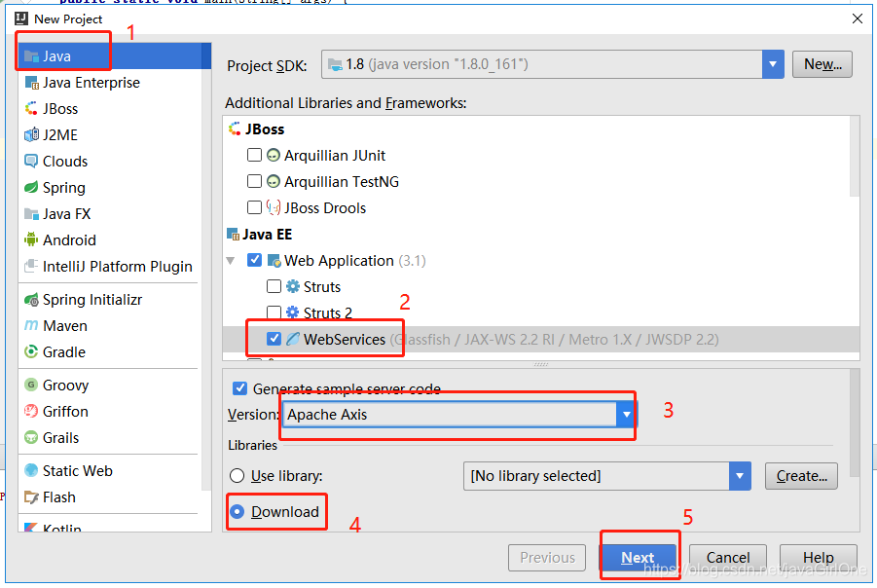This screenshot has height=588, width=877.
Task: Tick the Struts checkbox
Action: (274, 286)
